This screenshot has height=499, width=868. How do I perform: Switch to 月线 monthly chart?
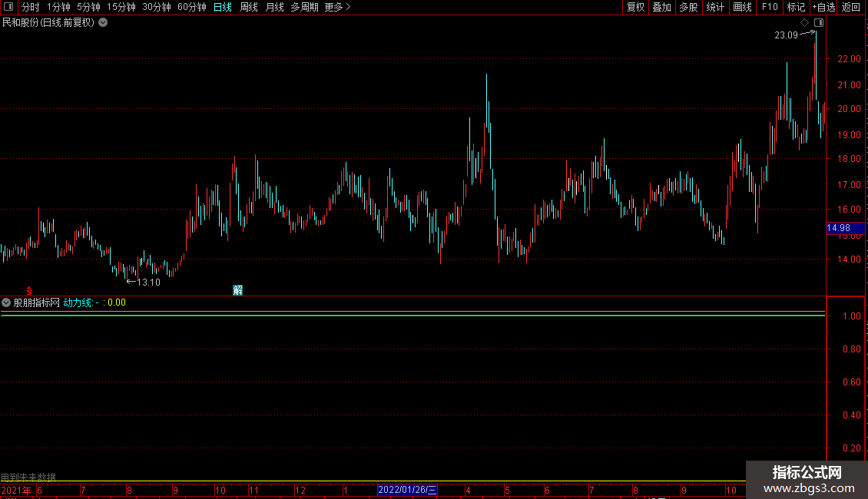tap(274, 7)
